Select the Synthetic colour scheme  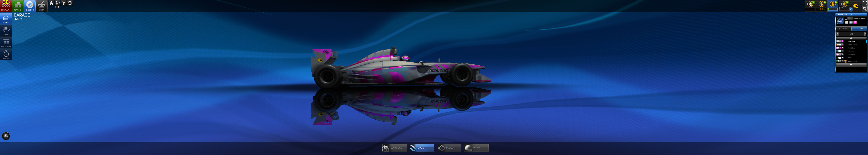[x=851, y=54]
